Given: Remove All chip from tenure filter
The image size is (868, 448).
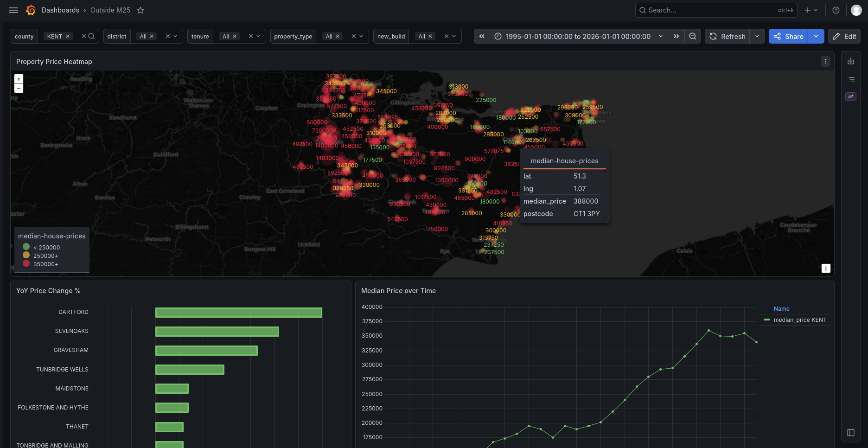Looking at the screenshot, I should (235, 36).
